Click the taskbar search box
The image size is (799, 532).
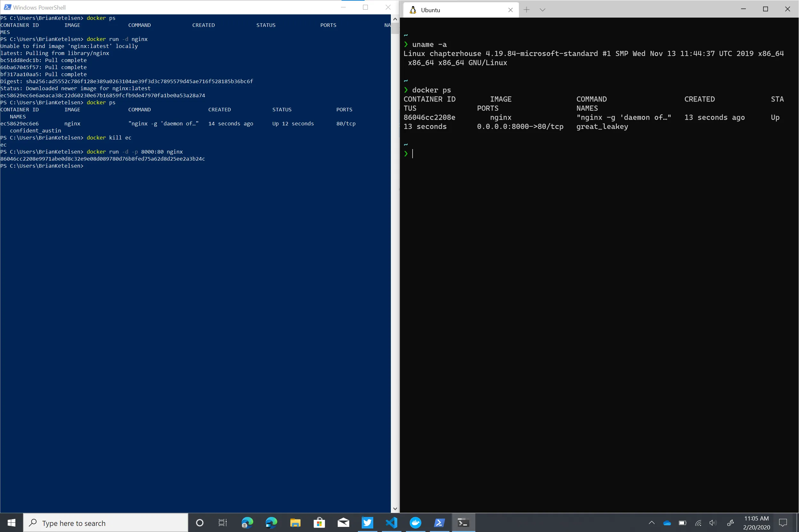tap(106, 523)
